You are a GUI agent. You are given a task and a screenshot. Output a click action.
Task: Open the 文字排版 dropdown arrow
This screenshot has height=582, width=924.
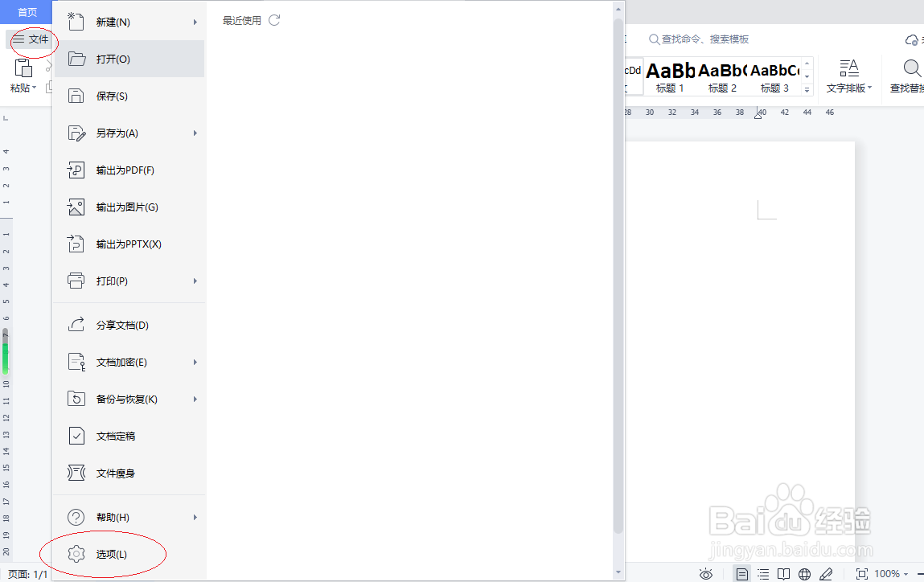869,88
